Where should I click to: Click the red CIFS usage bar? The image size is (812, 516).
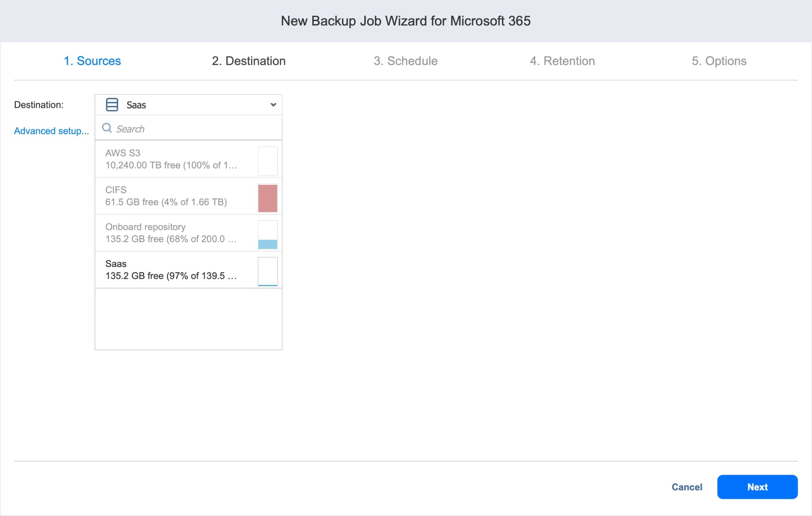point(268,198)
